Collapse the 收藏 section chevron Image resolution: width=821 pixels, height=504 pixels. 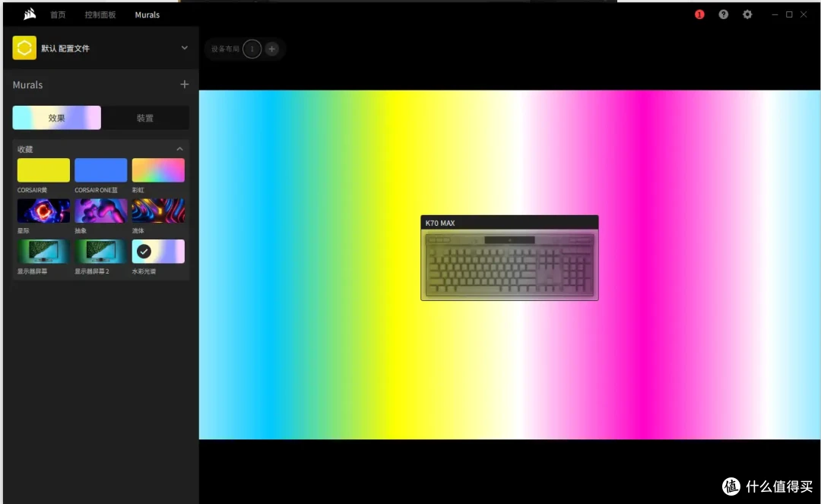point(179,149)
